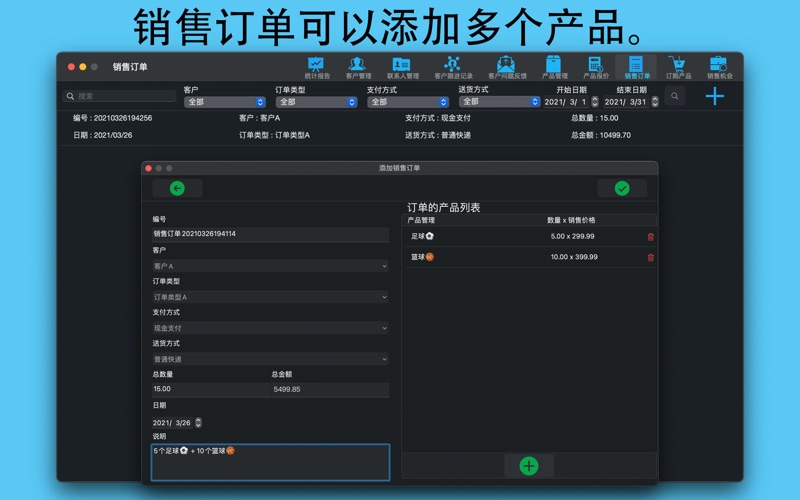800x500 pixels.
Task: Adjust the 开始日期 date stepper
Action: [595, 102]
